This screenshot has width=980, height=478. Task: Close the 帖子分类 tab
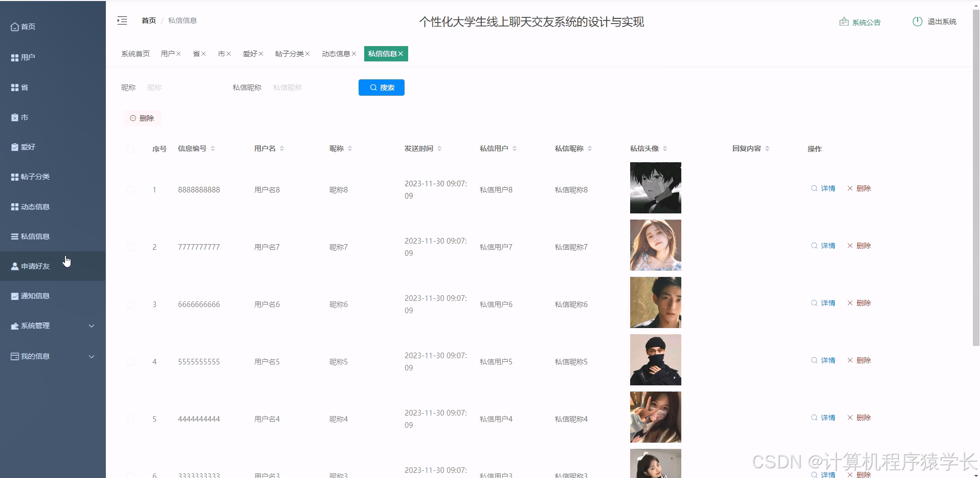click(307, 54)
